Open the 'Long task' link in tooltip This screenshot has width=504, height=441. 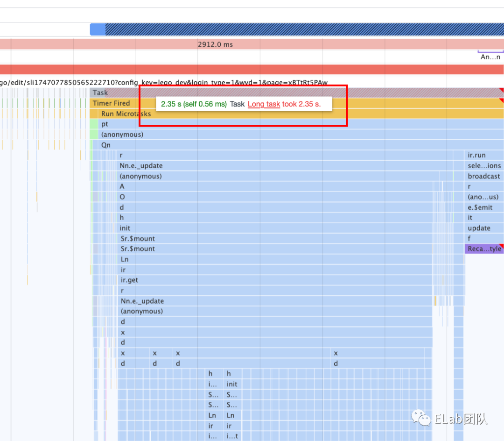pos(264,104)
